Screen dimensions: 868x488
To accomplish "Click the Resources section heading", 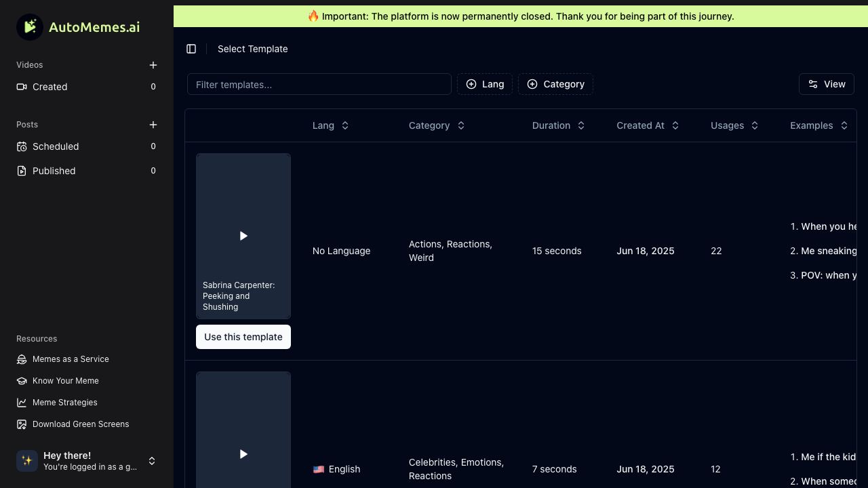I will point(37,339).
